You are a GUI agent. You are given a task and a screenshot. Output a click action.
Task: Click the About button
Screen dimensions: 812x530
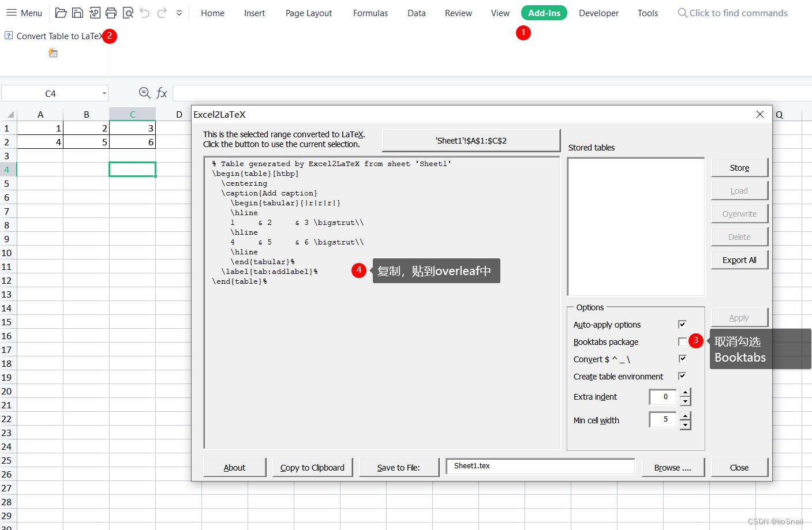(x=234, y=468)
